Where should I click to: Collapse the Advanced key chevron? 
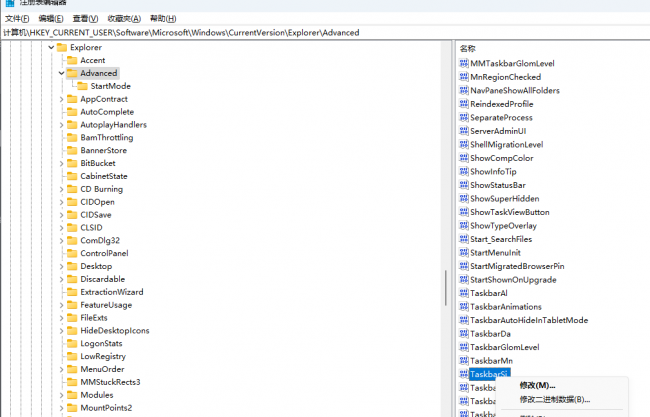click(61, 73)
